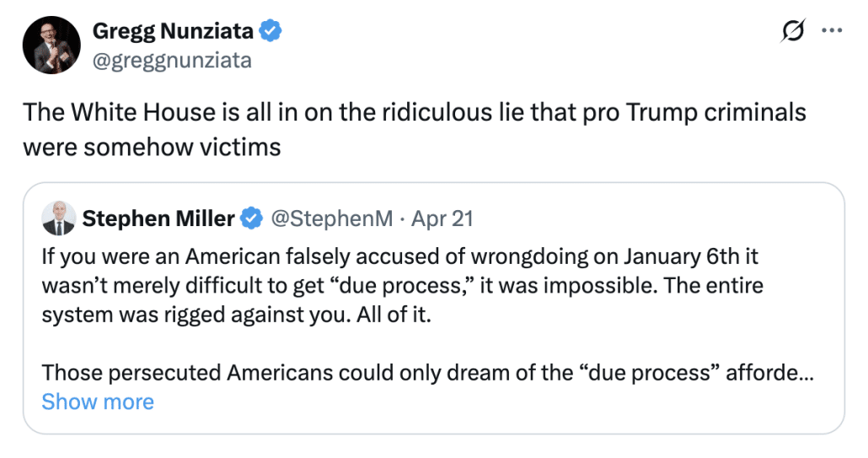Open Gregg Nunziata's profile picture
Viewport: 868px width, 458px height.
pyautogui.click(x=51, y=45)
